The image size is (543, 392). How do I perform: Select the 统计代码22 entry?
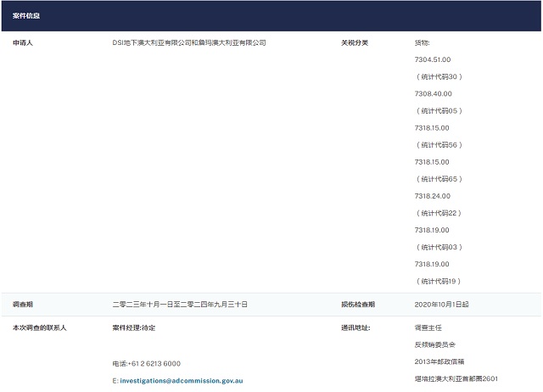pos(439,213)
